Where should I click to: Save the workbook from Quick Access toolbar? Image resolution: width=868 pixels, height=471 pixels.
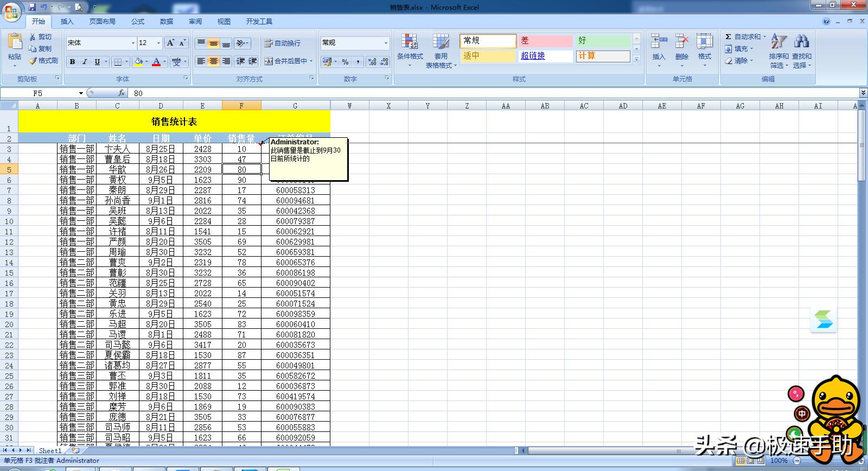pos(32,7)
